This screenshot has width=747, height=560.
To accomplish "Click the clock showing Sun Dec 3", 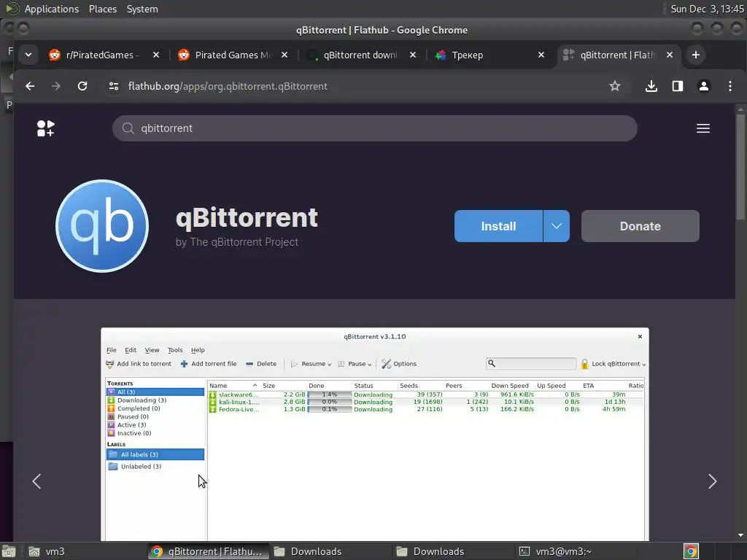I will (x=707, y=9).
